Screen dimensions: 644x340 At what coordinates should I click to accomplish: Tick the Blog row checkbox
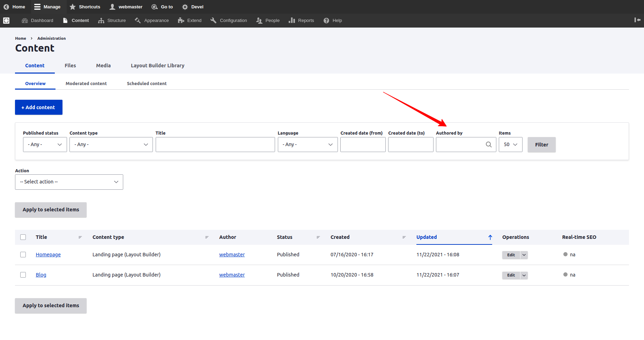(x=23, y=275)
